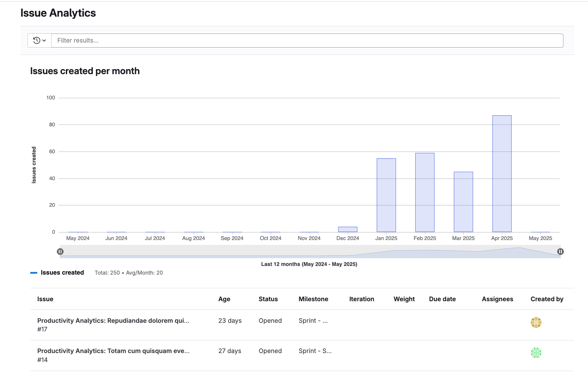The height and width of the screenshot is (377, 588).
Task: Click the green avatar for issue #14 creator
Action: coord(535,353)
